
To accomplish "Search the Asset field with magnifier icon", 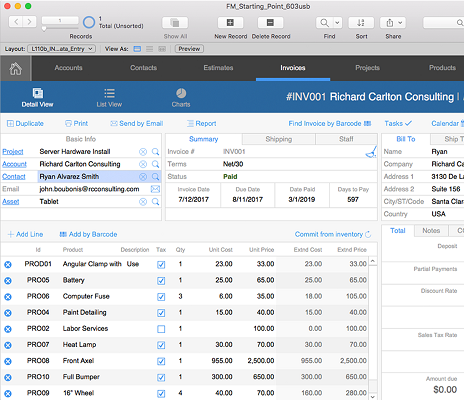I will pos(155,202).
